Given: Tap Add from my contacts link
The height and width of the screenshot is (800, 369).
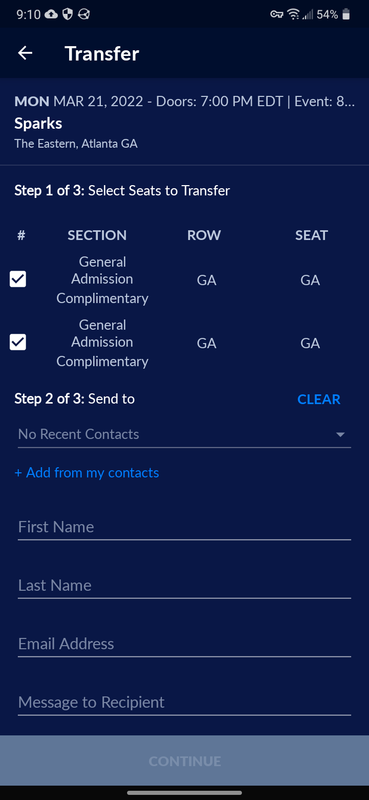Looking at the screenshot, I should (x=87, y=473).
